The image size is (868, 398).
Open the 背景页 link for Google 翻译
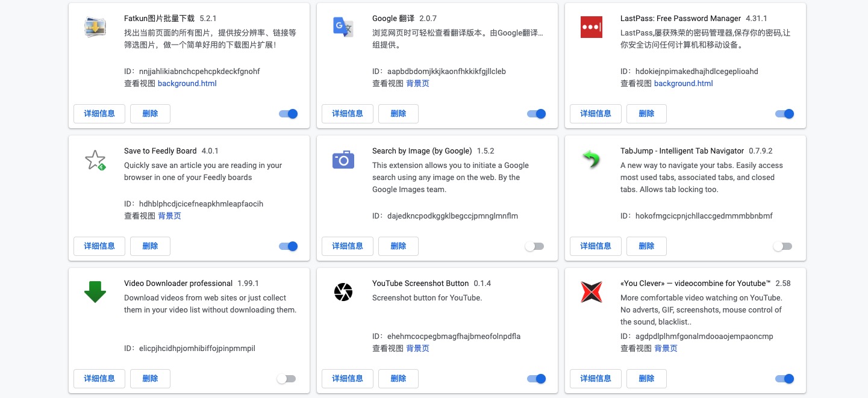(x=417, y=84)
